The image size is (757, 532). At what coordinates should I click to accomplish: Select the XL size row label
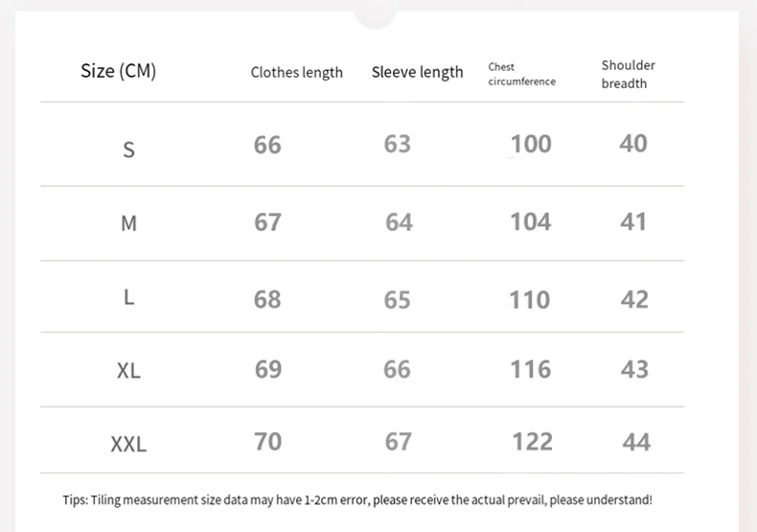(x=128, y=371)
